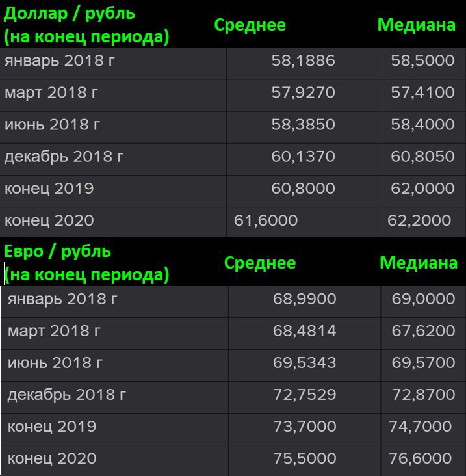Click the Dollar/ruble table header

click(x=86, y=25)
